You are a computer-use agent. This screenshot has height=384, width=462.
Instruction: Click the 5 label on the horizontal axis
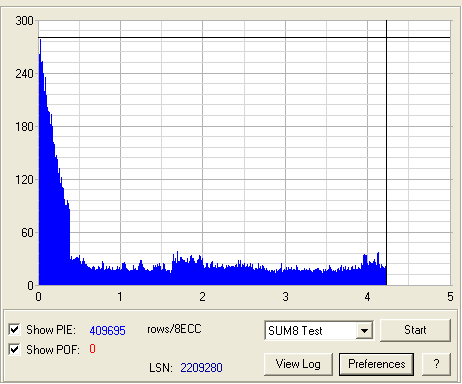point(450,297)
